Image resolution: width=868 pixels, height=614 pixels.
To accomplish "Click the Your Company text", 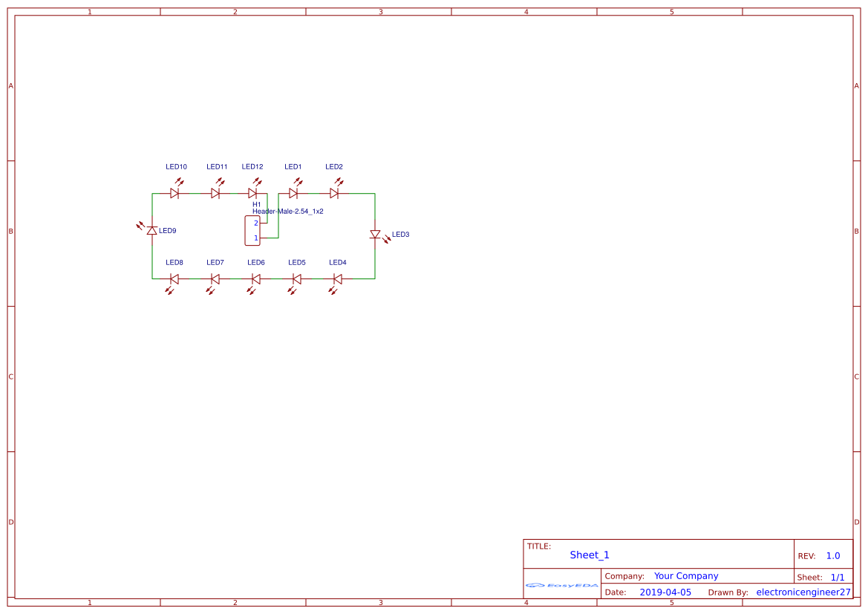I will (x=686, y=576).
